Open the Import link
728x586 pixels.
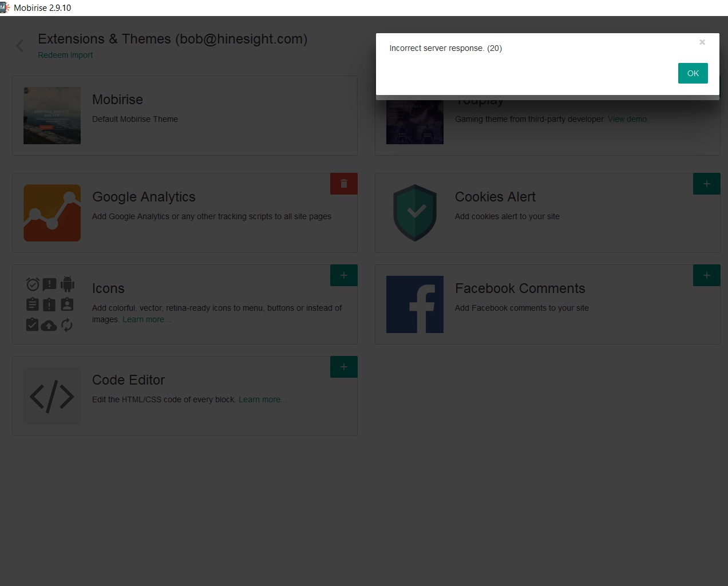81,55
